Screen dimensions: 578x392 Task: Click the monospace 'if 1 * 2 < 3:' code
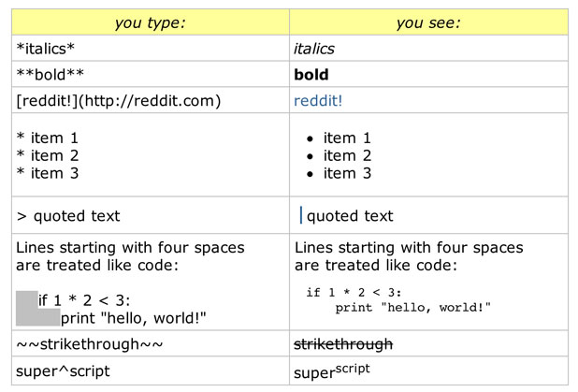tap(354, 293)
